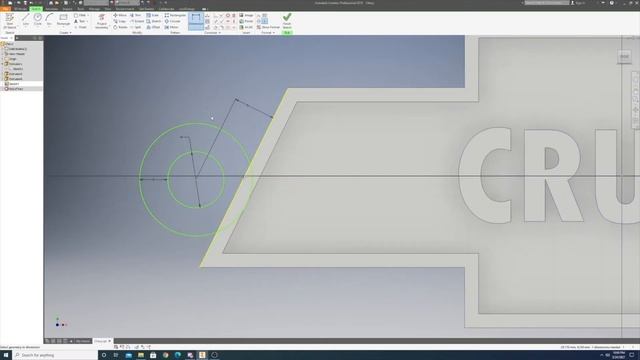Click the Exit panel label button
640x360 pixels.
click(287, 33)
